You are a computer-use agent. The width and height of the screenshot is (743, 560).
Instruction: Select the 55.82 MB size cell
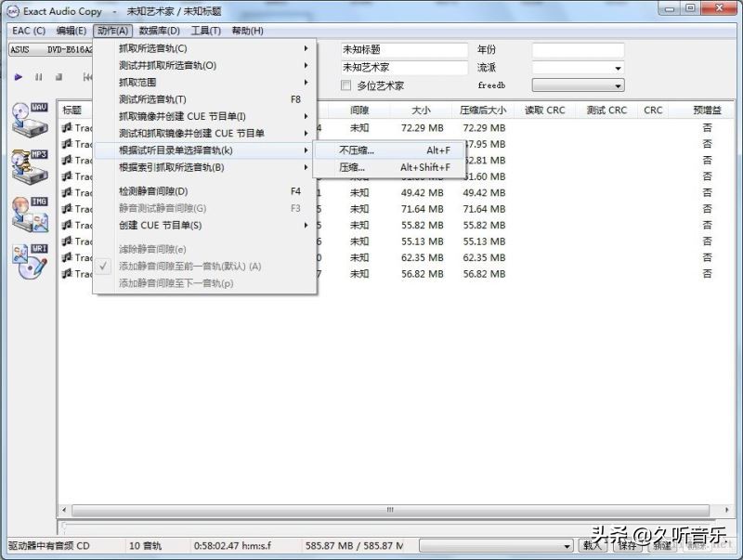pyautogui.click(x=423, y=225)
